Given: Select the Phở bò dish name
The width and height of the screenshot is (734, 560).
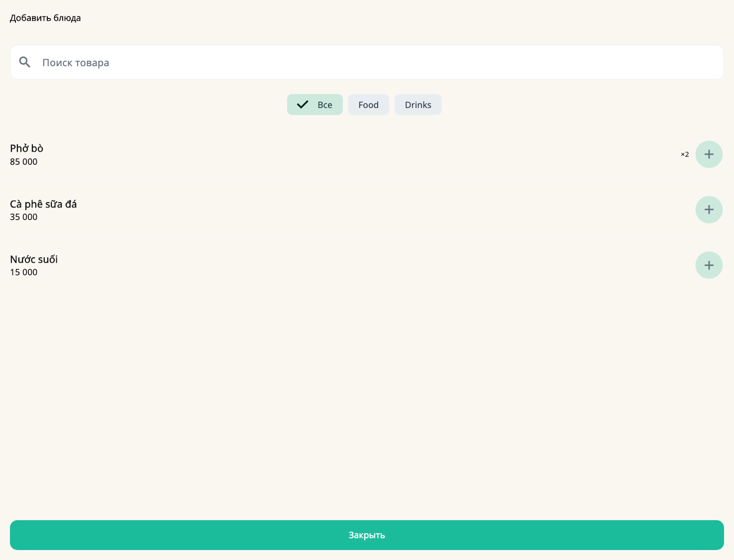Looking at the screenshot, I should coord(27,148).
